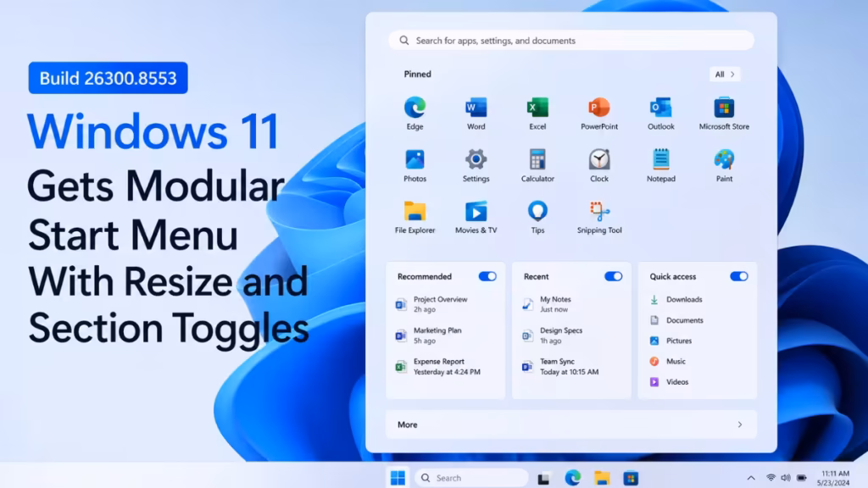The width and height of the screenshot is (868, 488).
Task: Click the Start menu search field
Action: click(571, 41)
